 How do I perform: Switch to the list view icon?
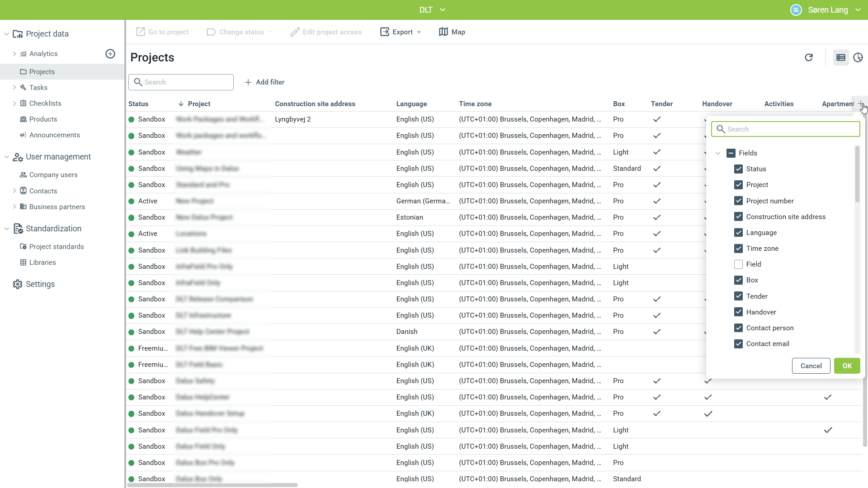coord(840,57)
